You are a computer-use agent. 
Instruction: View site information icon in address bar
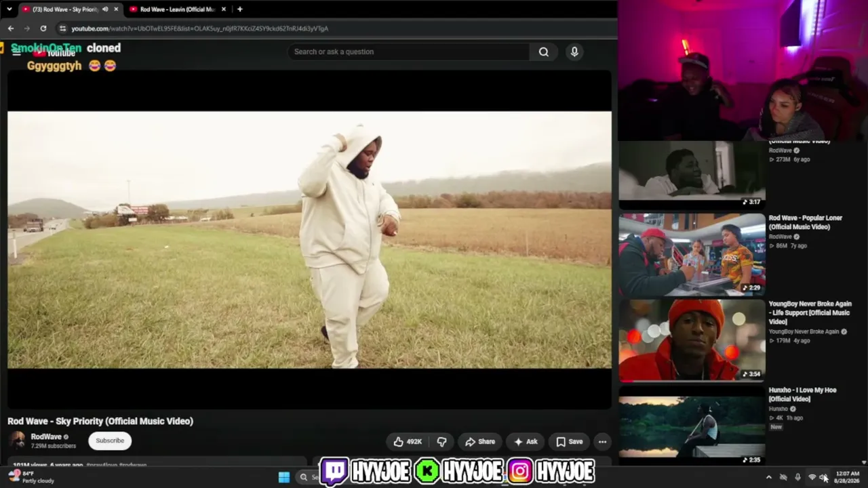pyautogui.click(x=62, y=28)
